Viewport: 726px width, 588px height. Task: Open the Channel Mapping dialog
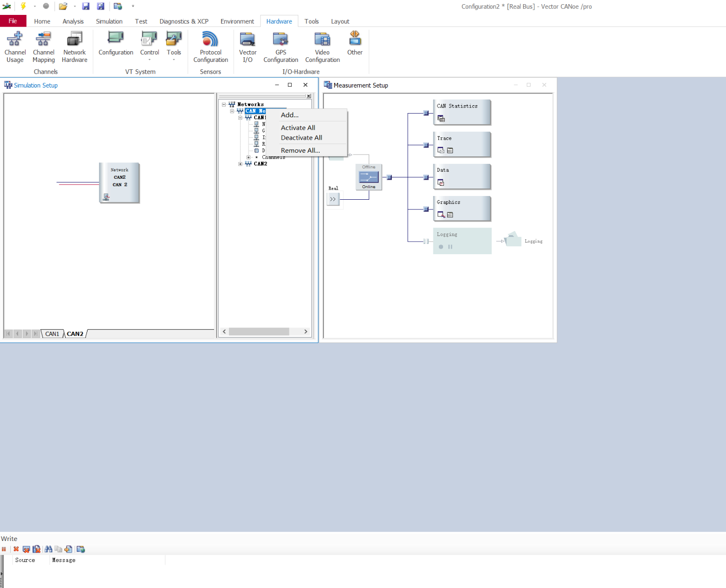44,47
